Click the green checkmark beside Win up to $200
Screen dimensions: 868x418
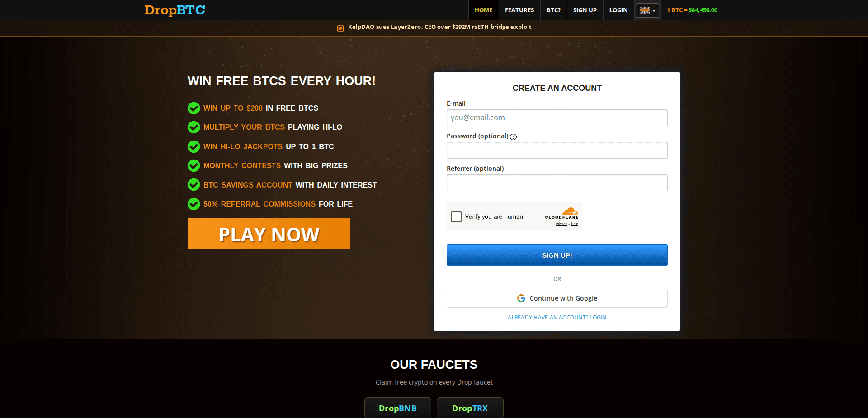tap(193, 108)
